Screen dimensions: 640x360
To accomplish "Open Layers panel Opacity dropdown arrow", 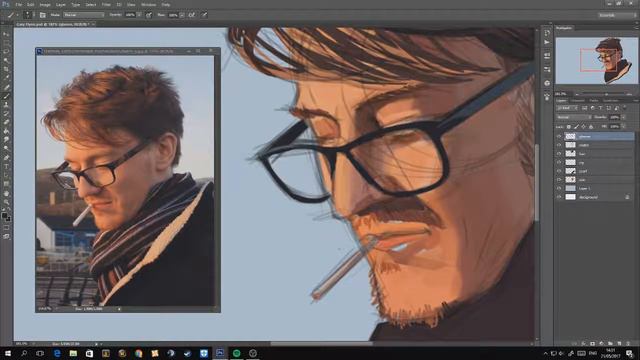I will [623, 117].
